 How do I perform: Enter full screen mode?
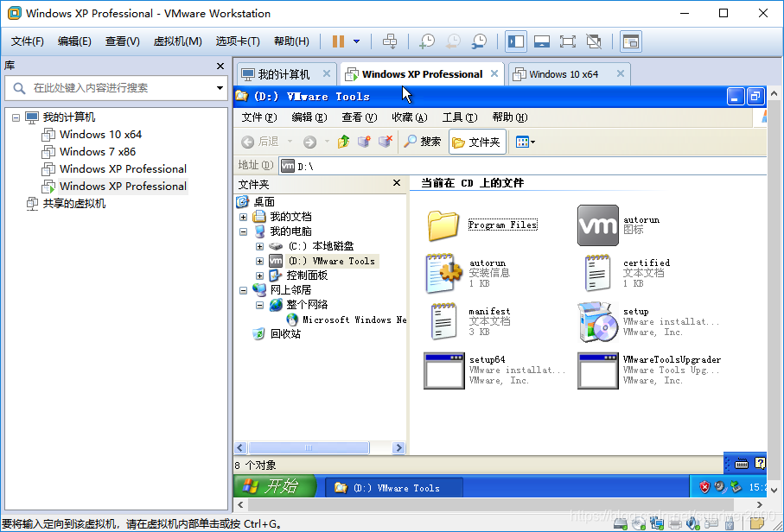click(x=568, y=41)
